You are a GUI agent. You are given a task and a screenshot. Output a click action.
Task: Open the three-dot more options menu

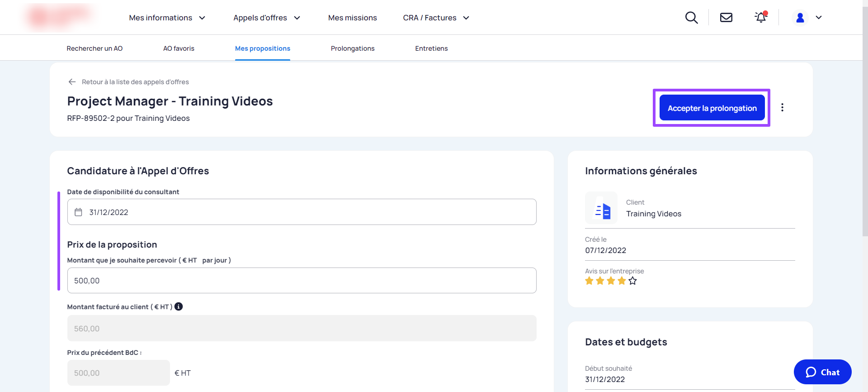[x=782, y=108]
